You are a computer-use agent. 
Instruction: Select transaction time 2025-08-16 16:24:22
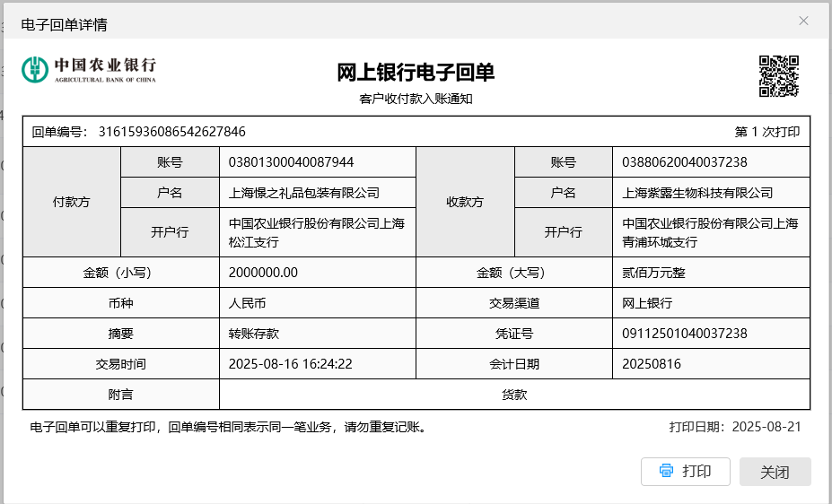290,364
